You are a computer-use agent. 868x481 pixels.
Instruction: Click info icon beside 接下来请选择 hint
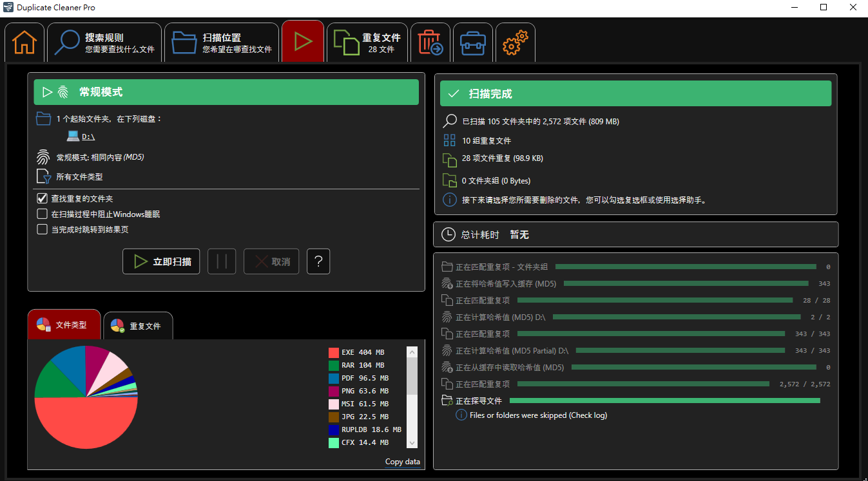(x=450, y=200)
